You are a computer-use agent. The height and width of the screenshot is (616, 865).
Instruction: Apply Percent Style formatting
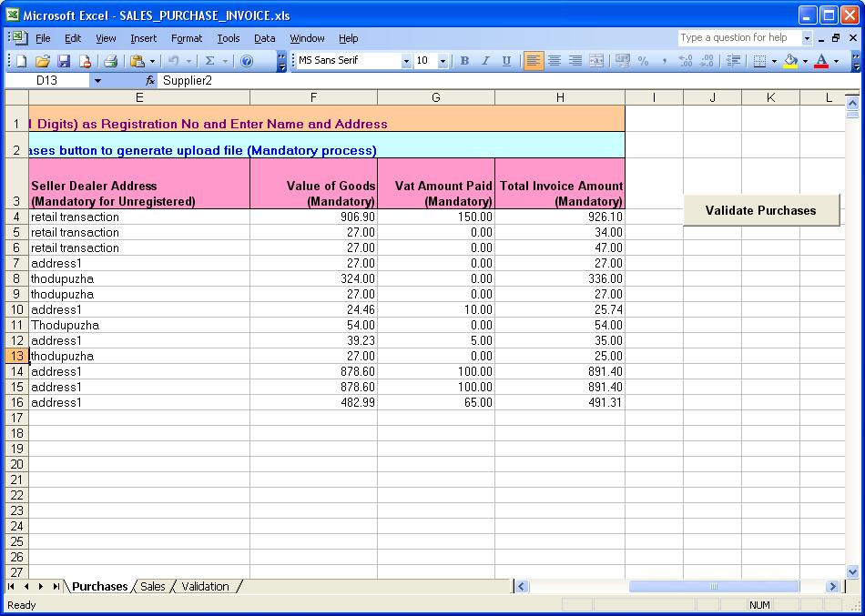[643, 61]
